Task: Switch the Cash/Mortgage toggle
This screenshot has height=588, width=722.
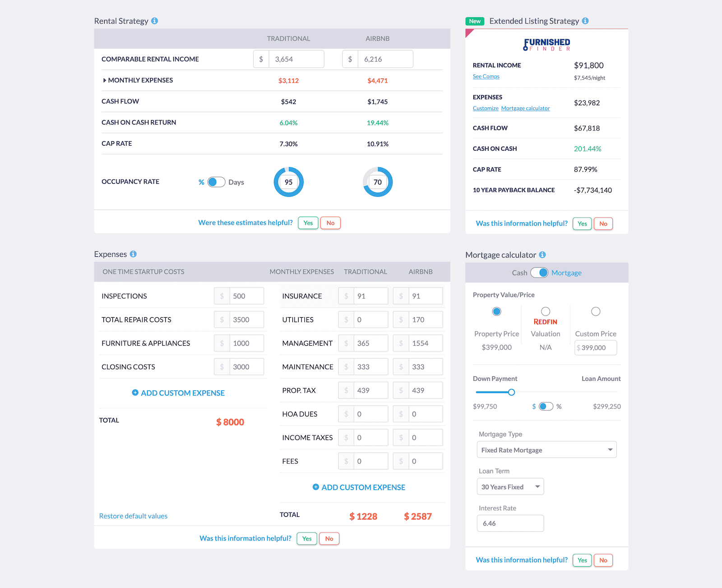Action: tap(539, 273)
